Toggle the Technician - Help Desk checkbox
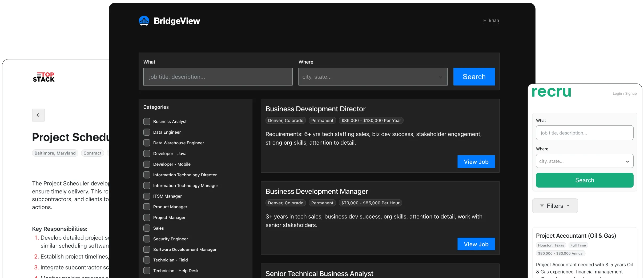The width and height of the screenshot is (644, 278). pos(147,271)
